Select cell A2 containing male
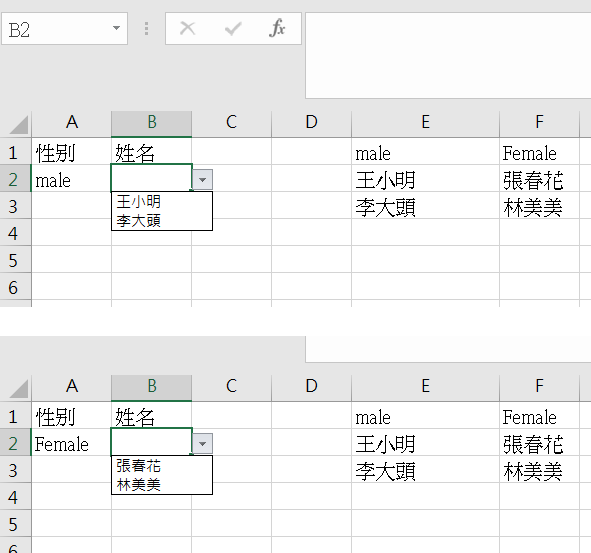591x553 pixels. [71, 180]
